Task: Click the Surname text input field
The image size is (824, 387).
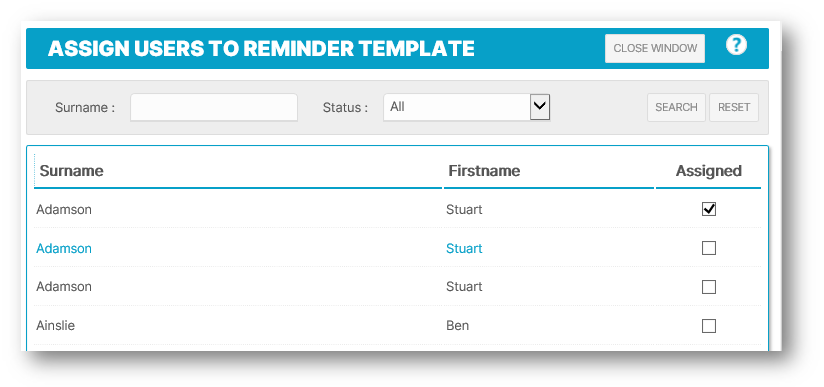Action: click(214, 107)
